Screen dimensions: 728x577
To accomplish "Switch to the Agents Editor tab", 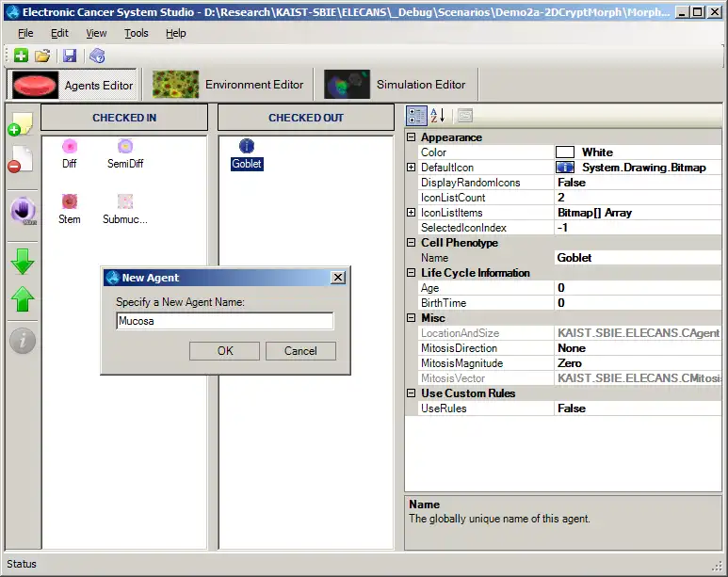I will (73, 85).
